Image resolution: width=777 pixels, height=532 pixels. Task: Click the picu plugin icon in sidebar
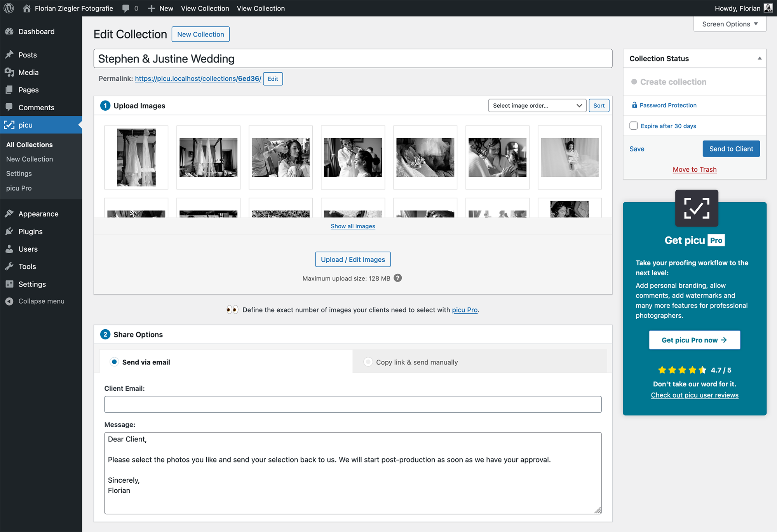[x=9, y=125]
